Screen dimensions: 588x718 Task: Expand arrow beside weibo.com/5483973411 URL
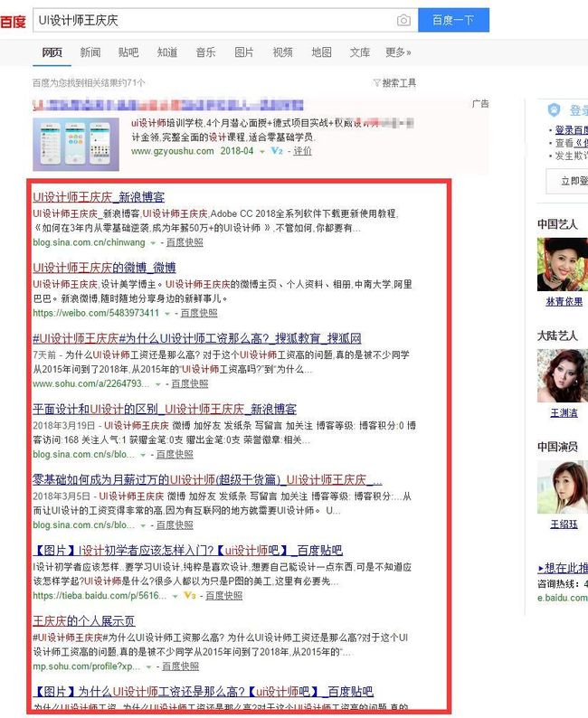pyautogui.click(x=167, y=314)
